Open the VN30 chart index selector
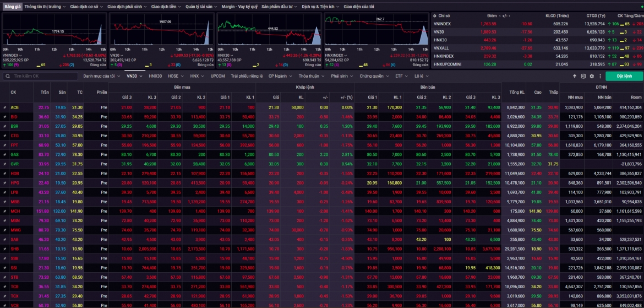Image resolution: width=644 pixels, height=308 pixels. [116, 55]
